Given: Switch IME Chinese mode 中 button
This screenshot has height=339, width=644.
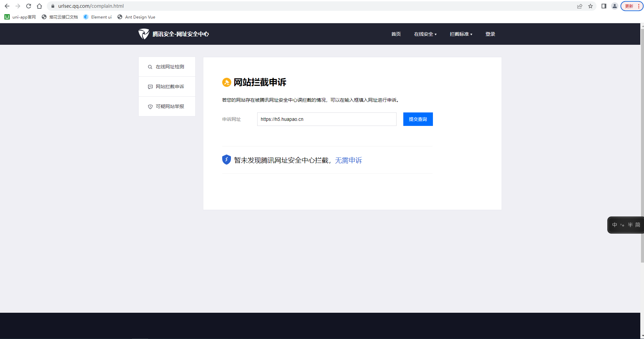Looking at the screenshot, I should [x=615, y=225].
